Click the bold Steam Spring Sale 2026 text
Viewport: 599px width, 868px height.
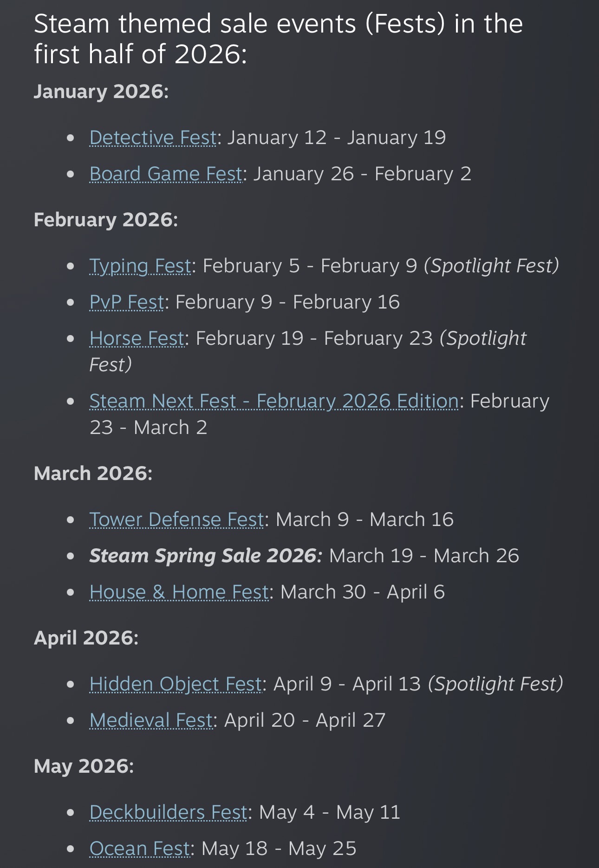pyautogui.click(x=205, y=556)
